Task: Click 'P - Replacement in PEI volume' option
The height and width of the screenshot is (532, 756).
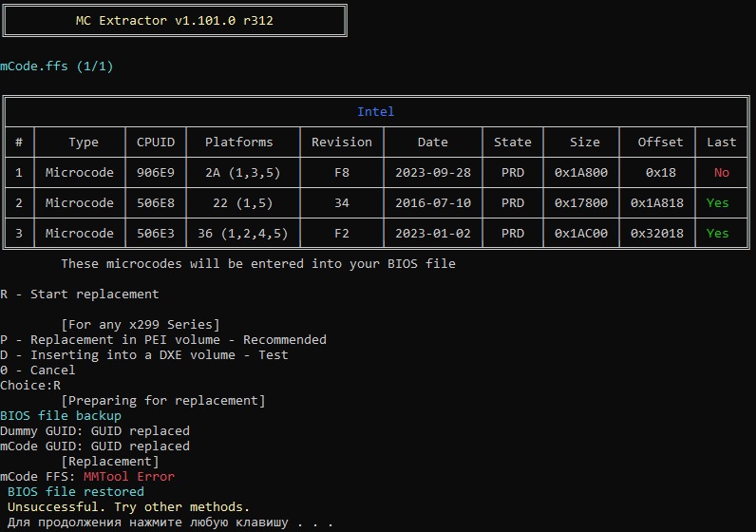Action: tap(163, 339)
